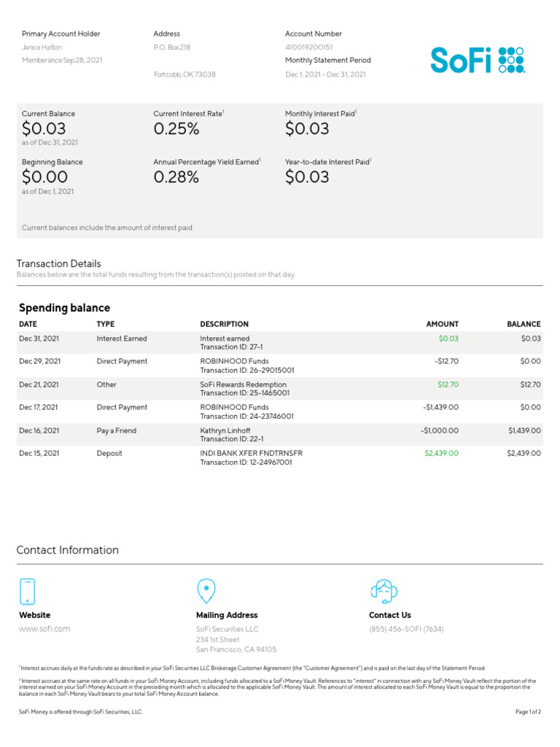Click the $1,439.00 balance

pyautogui.click(x=524, y=430)
